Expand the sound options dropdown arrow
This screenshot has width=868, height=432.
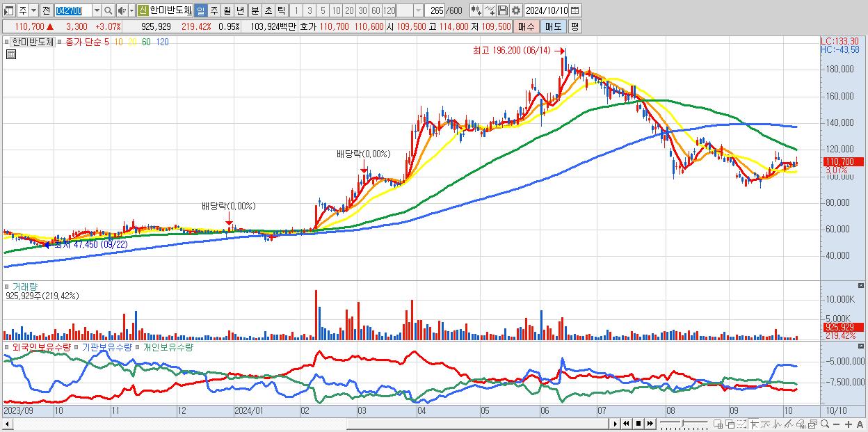131,10
